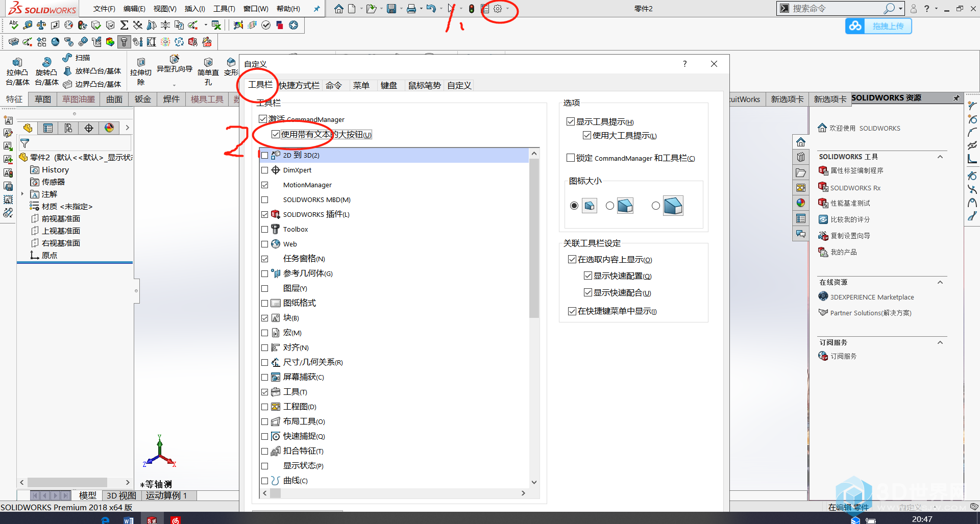This screenshot has width=980, height=524.
Task: Open the 工具(T) menu
Action: 224,9
